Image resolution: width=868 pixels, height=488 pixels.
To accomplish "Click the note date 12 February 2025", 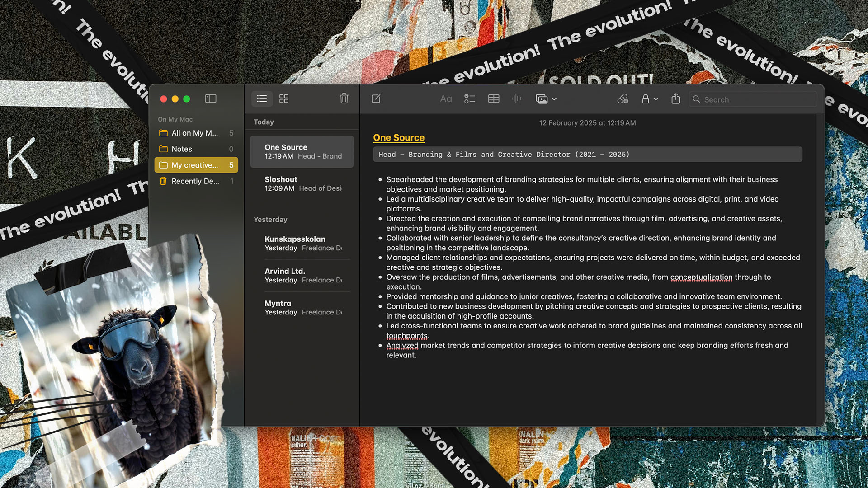I will [x=587, y=123].
